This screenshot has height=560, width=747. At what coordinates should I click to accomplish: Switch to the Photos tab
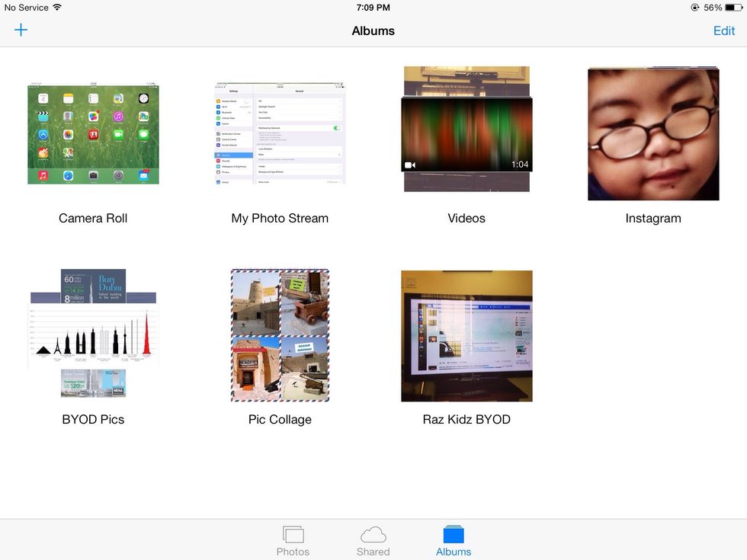point(293,541)
